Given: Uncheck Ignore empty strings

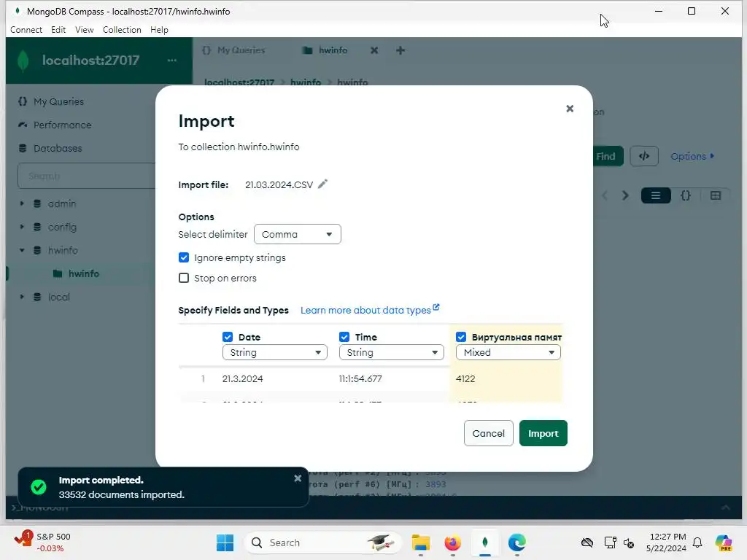Looking at the screenshot, I should (184, 257).
